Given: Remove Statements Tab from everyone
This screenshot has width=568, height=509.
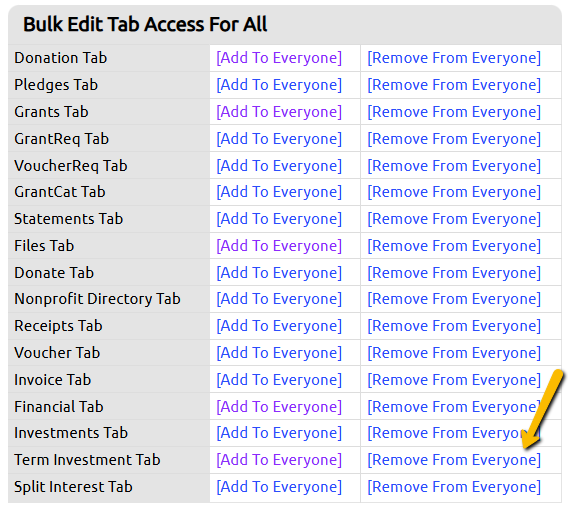Looking at the screenshot, I should (x=454, y=219).
